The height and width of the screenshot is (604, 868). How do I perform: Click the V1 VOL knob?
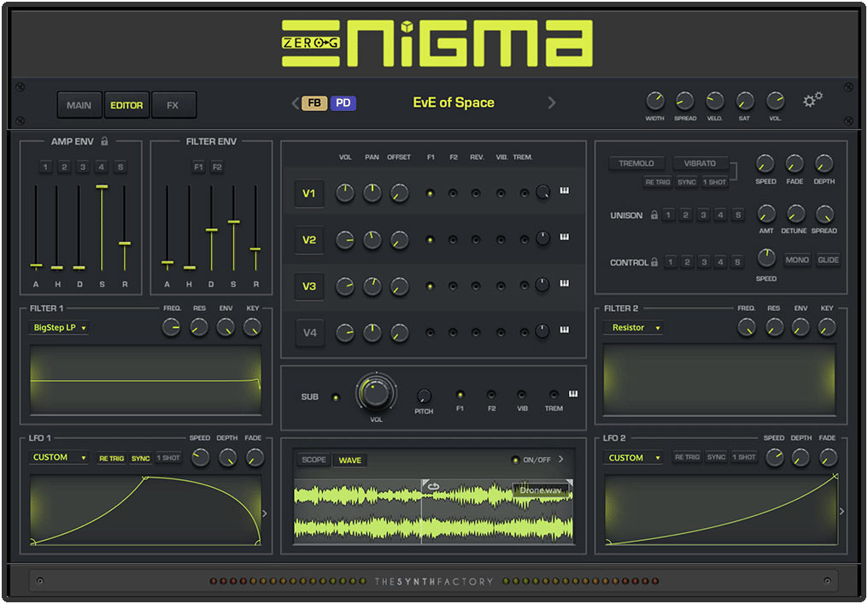[345, 193]
